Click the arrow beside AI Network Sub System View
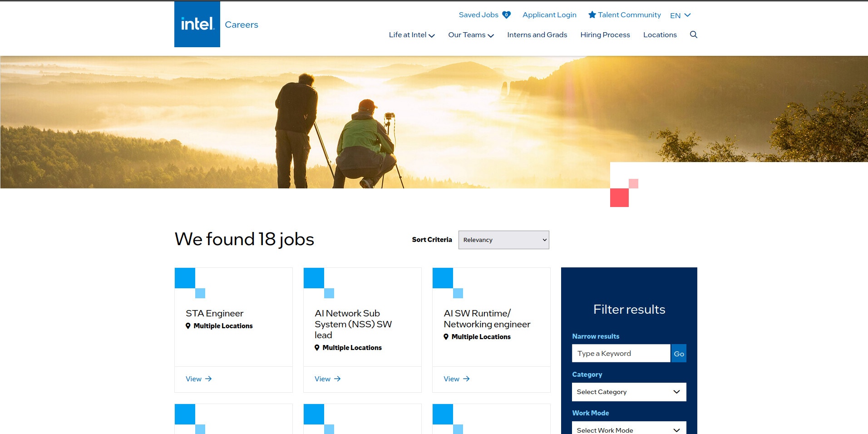Image resolution: width=868 pixels, height=434 pixels. (337, 379)
